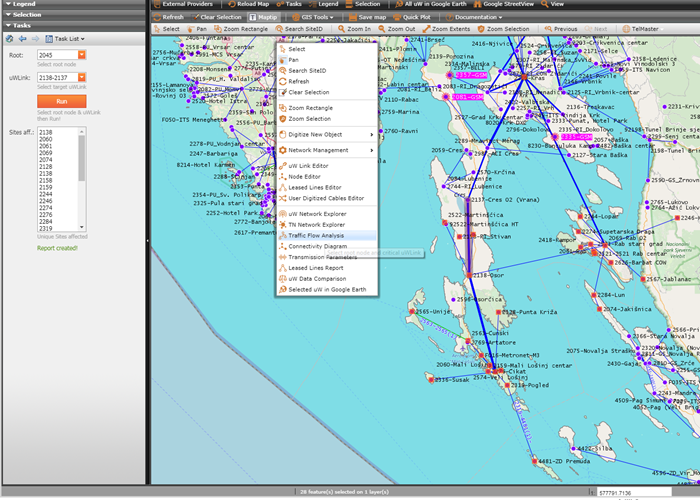Open Leased Lines Editor menu entry

[327, 188]
